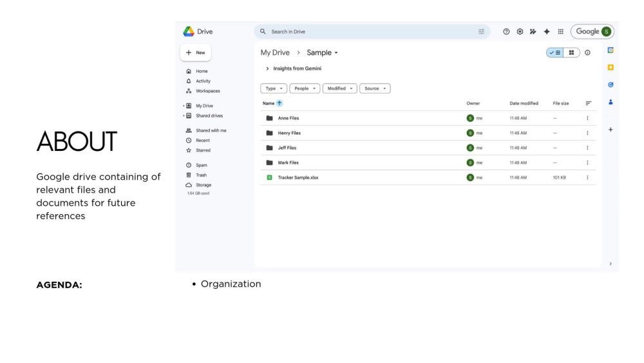Image resolution: width=644 pixels, height=363 pixels.
Task: Switch to list layout view
Action: tap(555, 53)
